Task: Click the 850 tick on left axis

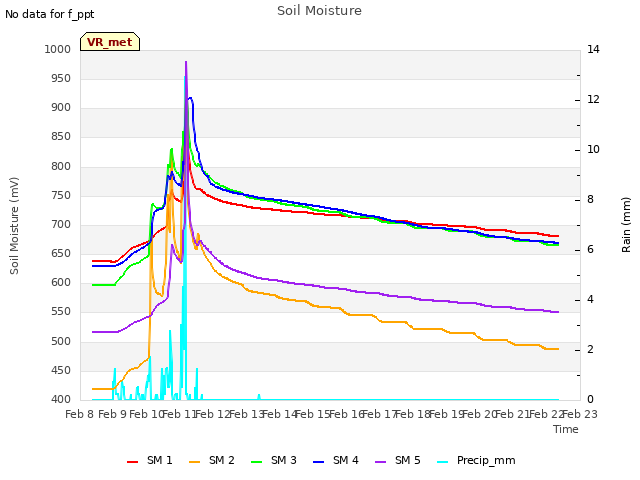Action: click(61, 137)
